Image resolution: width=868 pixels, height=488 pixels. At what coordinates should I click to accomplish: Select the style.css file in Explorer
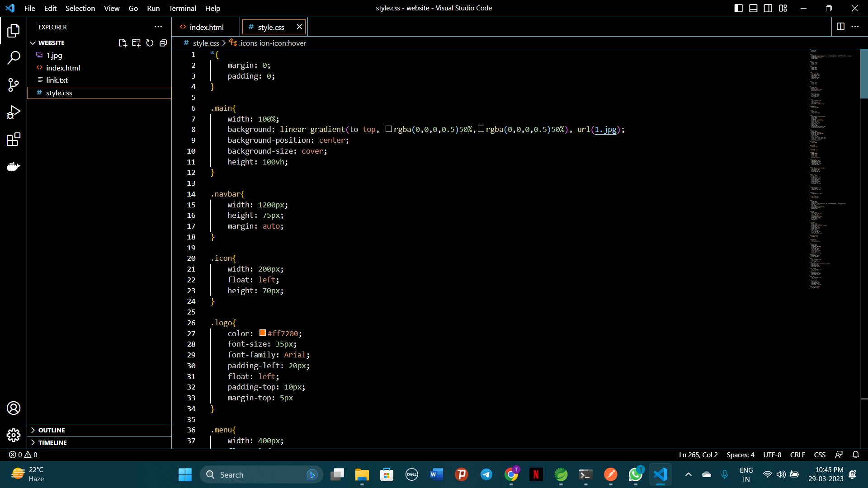[x=60, y=93]
